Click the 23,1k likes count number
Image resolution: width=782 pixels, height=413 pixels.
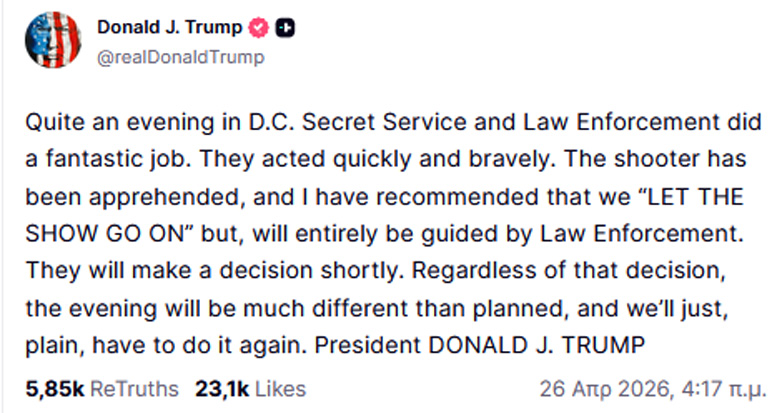pyautogui.click(x=222, y=387)
